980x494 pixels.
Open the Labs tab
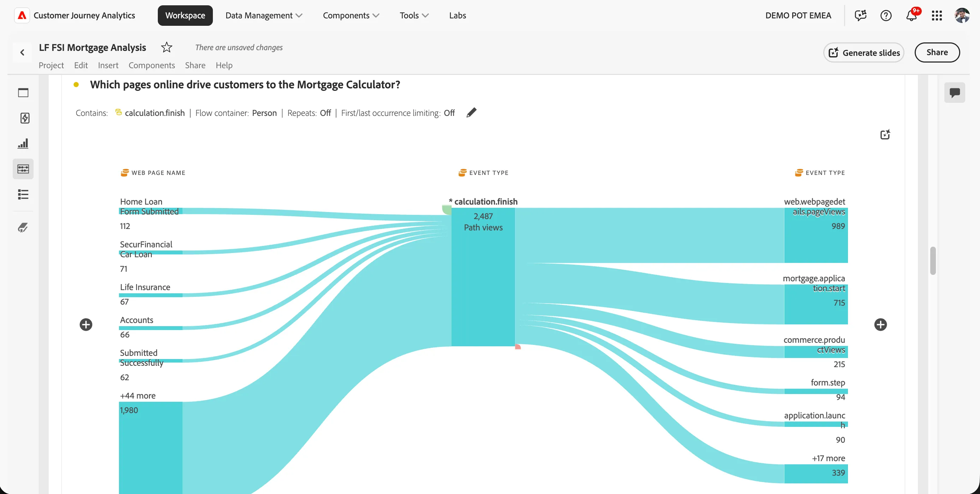pos(457,15)
